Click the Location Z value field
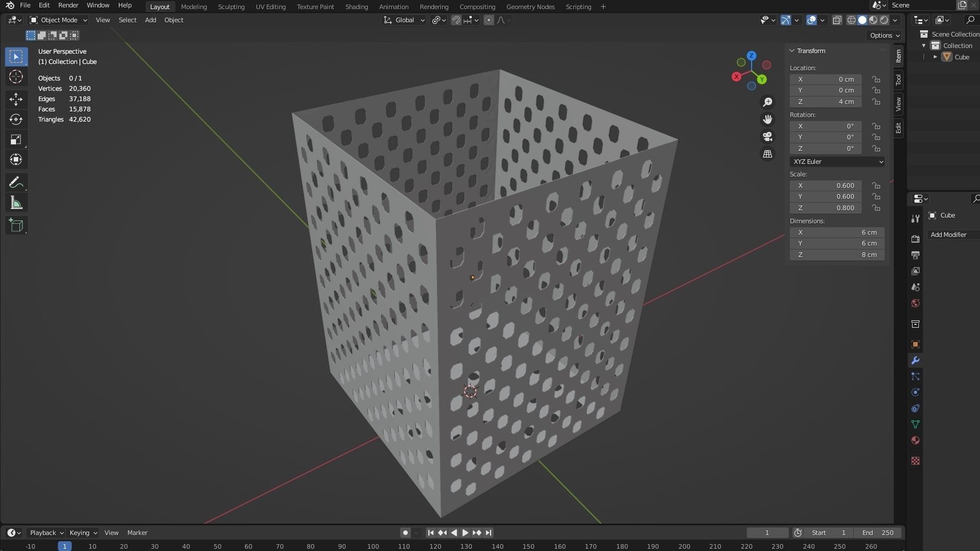Image resolution: width=980 pixels, height=551 pixels. coord(826,102)
